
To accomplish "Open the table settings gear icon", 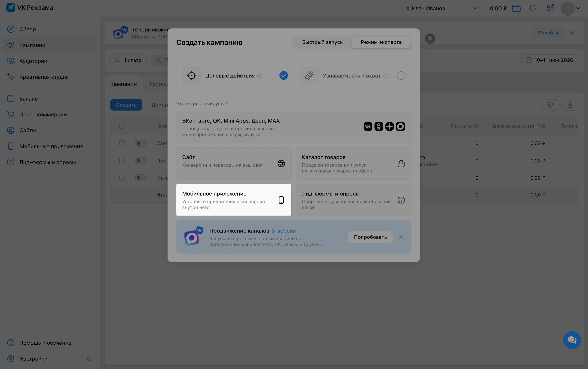I will [x=550, y=105].
